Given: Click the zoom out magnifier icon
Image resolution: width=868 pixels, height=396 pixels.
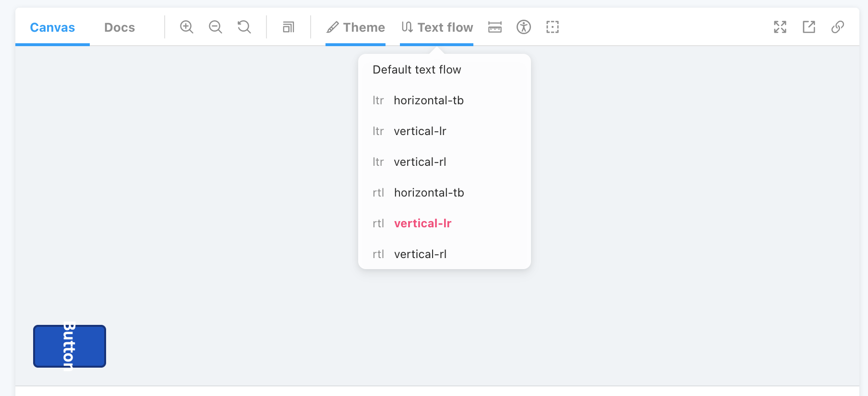Looking at the screenshot, I should [x=216, y=27].
